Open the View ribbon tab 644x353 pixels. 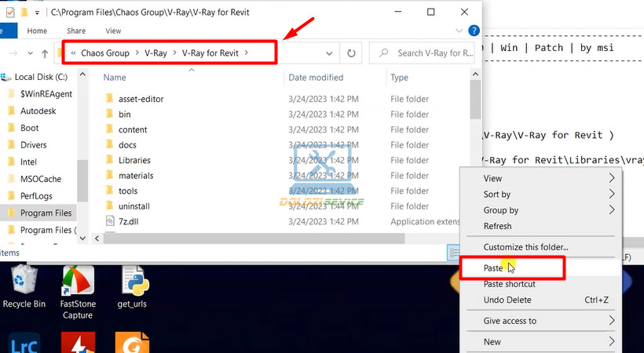[113, 31]
